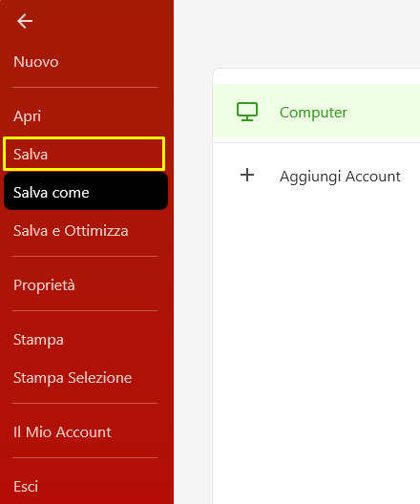
Task: Open Salva e Ottimizza
Action: tap(71, 230)
